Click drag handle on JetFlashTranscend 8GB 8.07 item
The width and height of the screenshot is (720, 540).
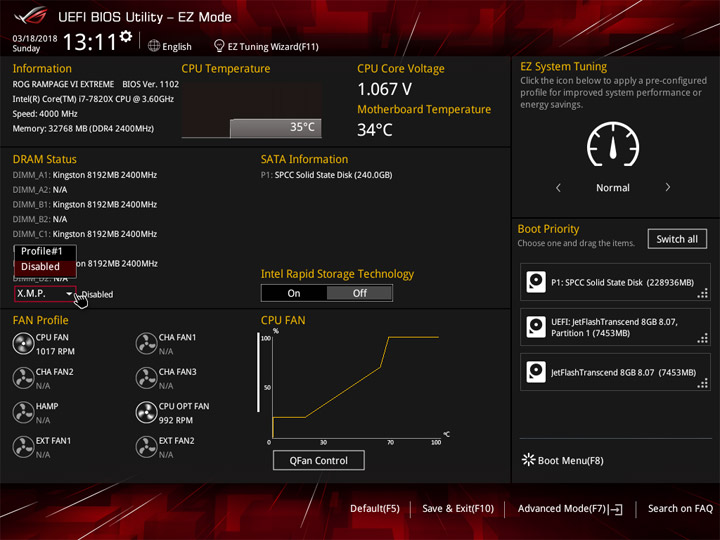pyautogui.click(x=703, y=383)
